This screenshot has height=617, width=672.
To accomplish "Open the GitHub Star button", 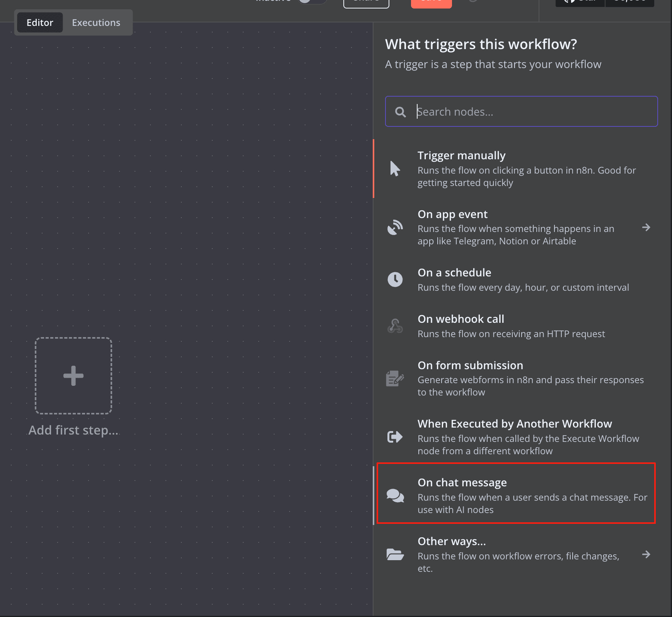I will (580, 2).
